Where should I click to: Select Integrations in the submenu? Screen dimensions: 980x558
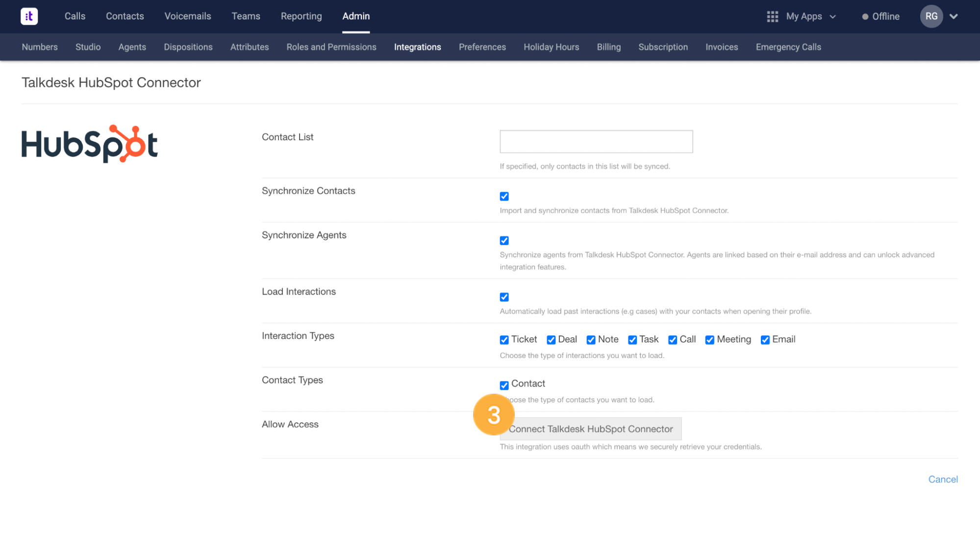(418, 47)
